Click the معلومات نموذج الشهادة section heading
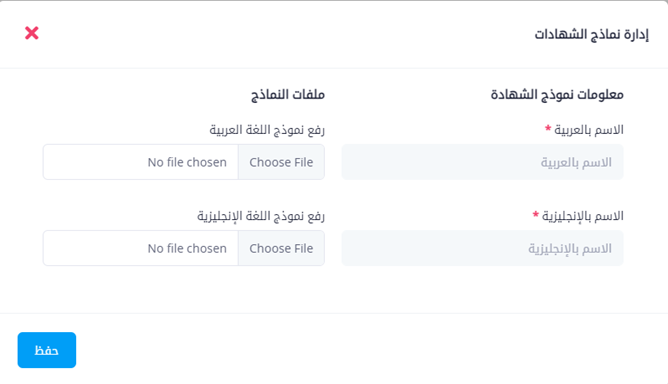 click(557, 94)
